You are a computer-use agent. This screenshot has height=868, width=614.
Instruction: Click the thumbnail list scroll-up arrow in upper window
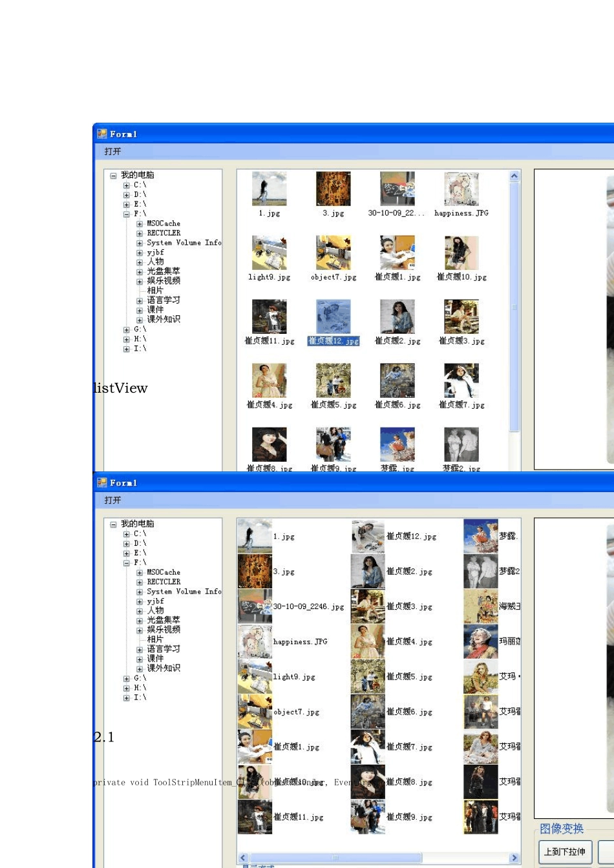514,176
